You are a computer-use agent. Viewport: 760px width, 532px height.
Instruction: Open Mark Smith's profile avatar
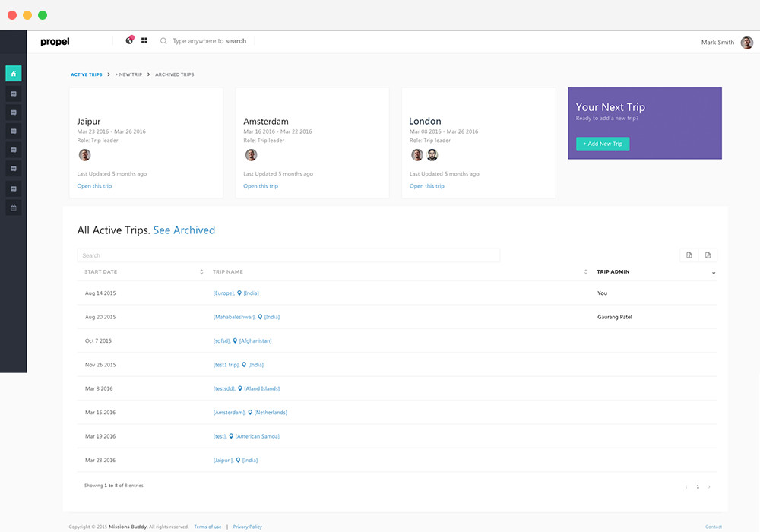coord(746,43)
